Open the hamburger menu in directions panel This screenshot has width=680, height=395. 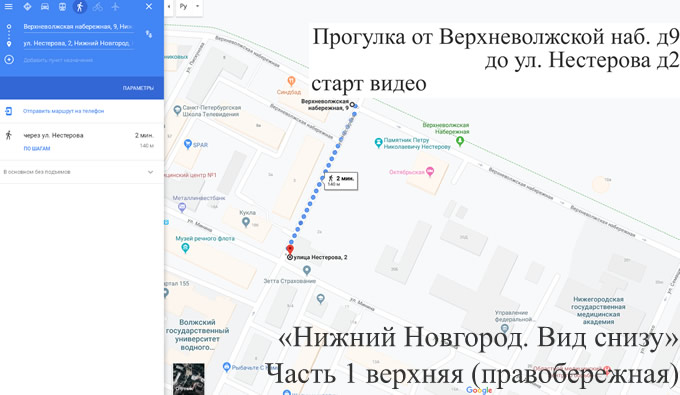[8, 7]
